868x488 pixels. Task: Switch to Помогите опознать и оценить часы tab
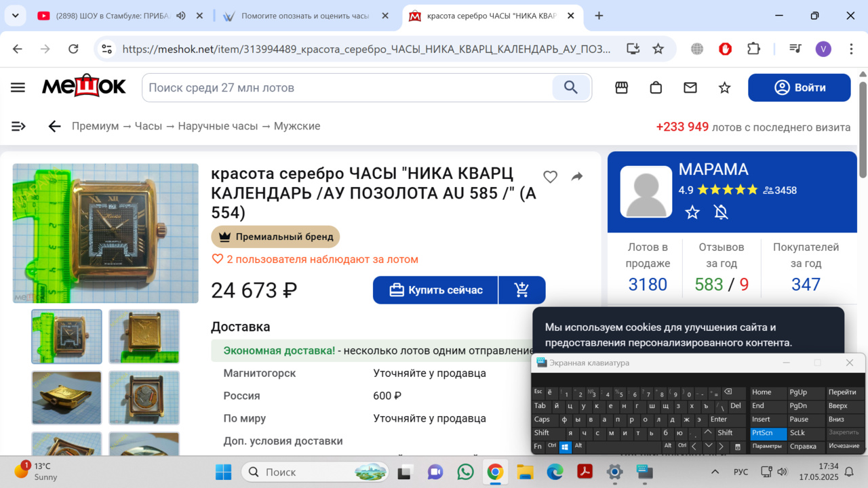point(305,16)
